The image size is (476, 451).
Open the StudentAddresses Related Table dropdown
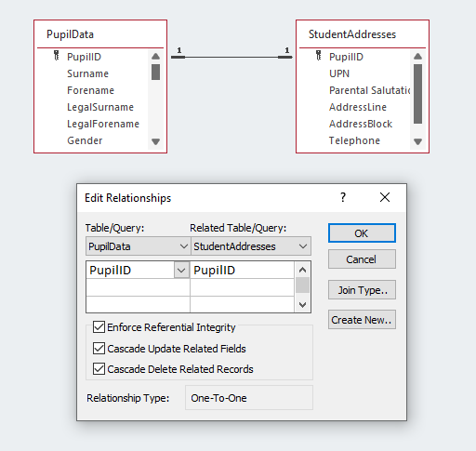[x=303, y=246]
